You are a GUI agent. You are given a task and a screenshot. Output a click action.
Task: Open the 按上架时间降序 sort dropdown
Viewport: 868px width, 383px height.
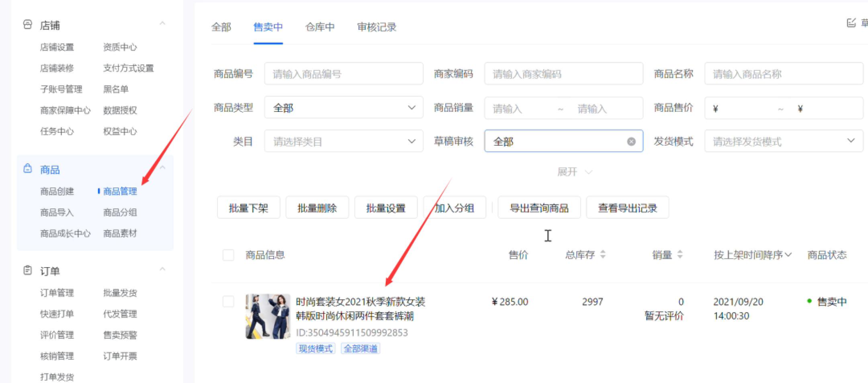[752, 255]
